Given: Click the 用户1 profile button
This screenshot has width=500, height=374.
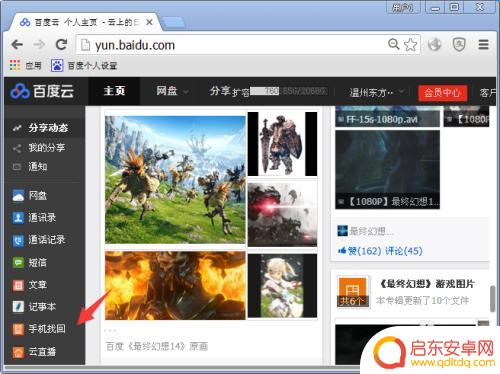Looking at the screenshot, I should coord(403,7).
